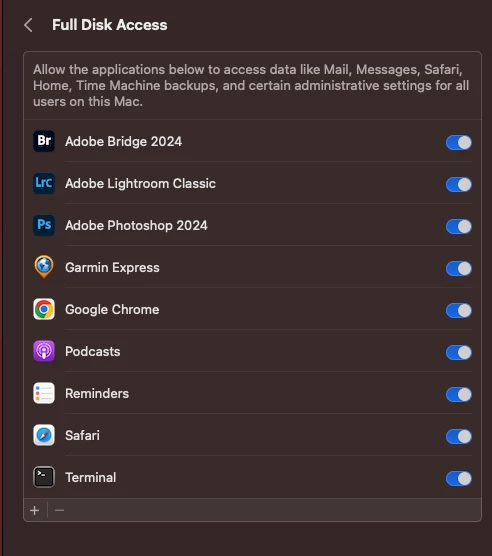Toggle Full Disk Access for Safari
The height and width of the screenshot is (556, 492).
[459, 437]
